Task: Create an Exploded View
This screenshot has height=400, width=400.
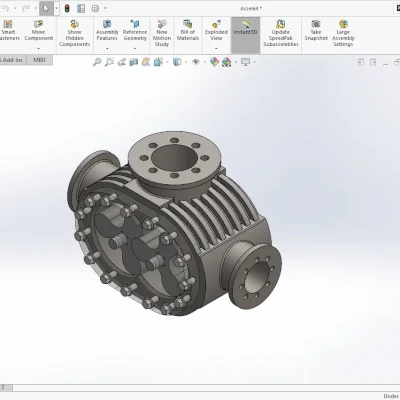Action: tap(216, 30)
